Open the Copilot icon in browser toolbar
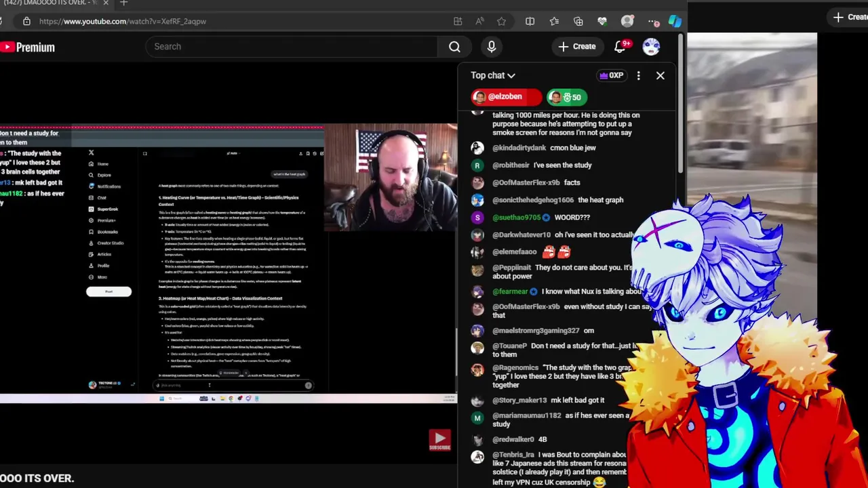868x488 pixels. [x=675, y=21]
